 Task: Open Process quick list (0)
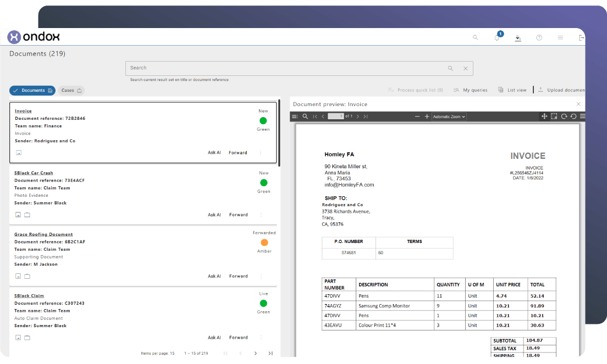point(415,90)
